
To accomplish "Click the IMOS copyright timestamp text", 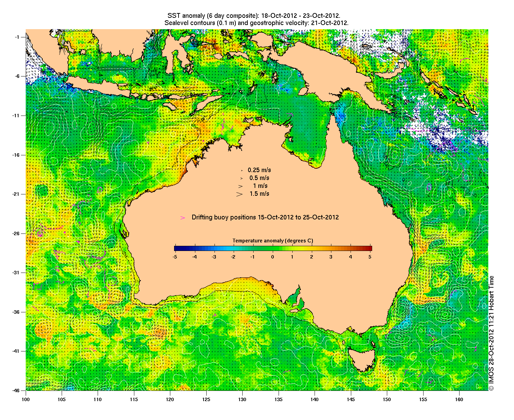I will point(491,333).
